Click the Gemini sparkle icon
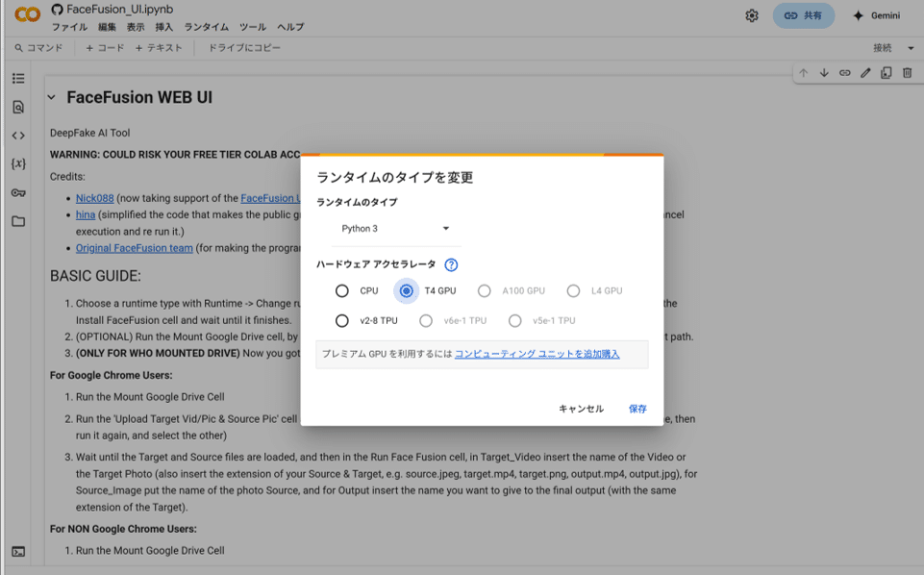The height and width of the screenshot is (575, 924). point(858,16)
